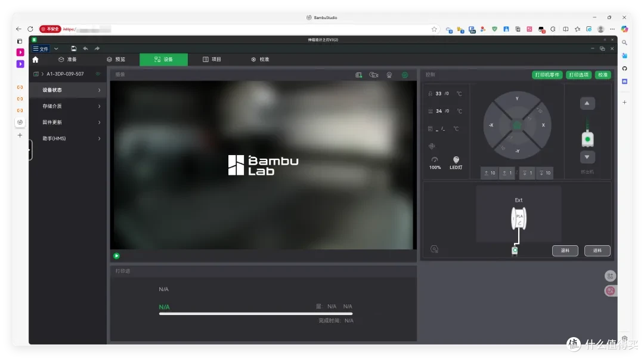Redo with the right arrow icon
This screenshot has height=358, width=644.
(97, 48)
